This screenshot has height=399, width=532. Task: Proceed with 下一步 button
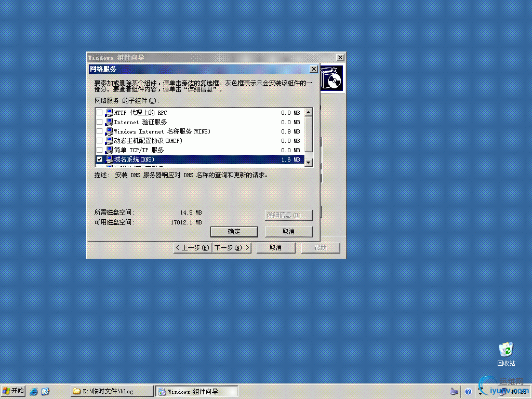[232, 248]
